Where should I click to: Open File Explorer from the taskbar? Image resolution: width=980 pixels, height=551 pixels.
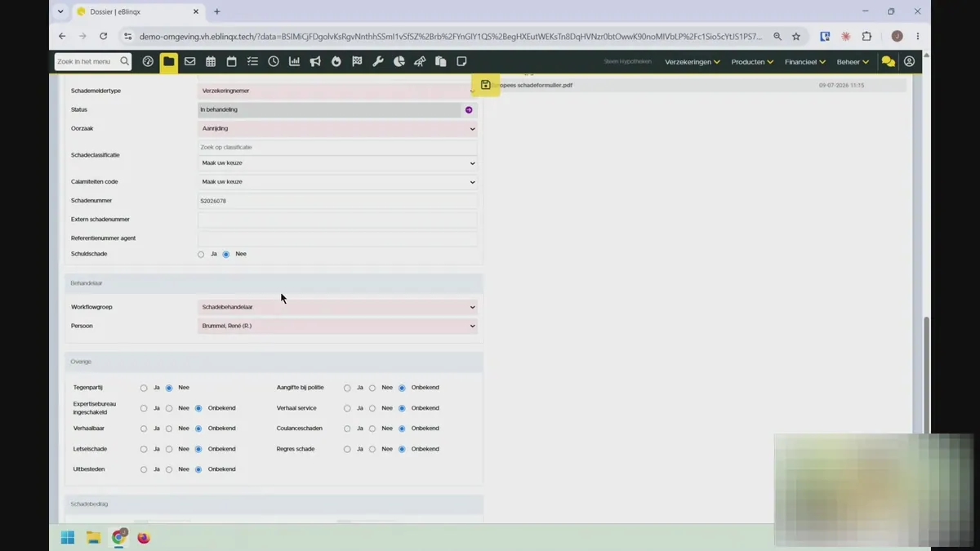93,537
